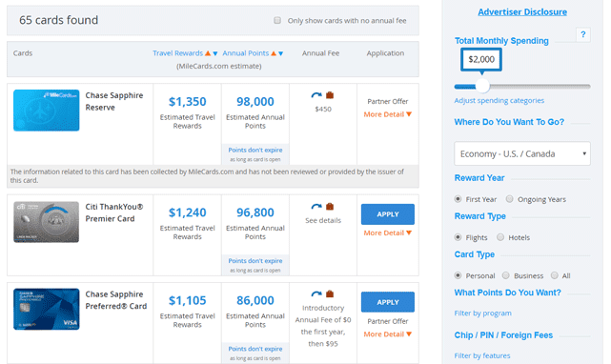Choose Flights reward type
The width and height of the screenshot is (611, 364).
[458, 237]
